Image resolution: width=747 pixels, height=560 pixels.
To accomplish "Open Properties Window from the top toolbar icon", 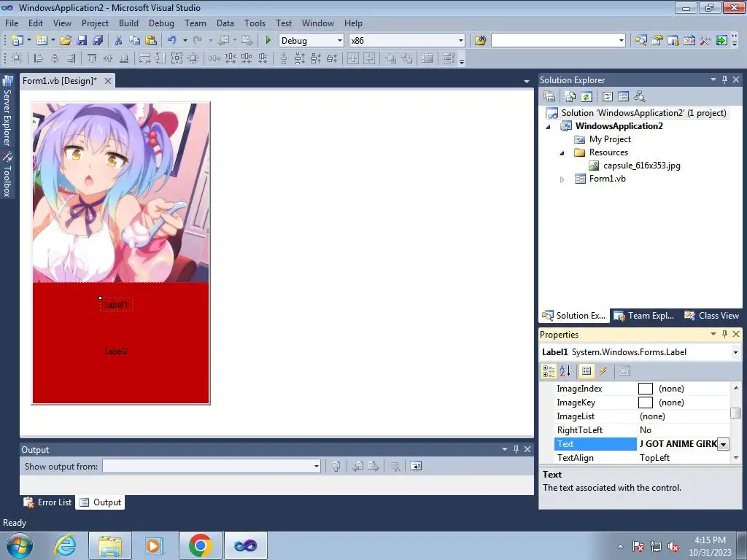I will pyautogui.click(x=657, y=41).
